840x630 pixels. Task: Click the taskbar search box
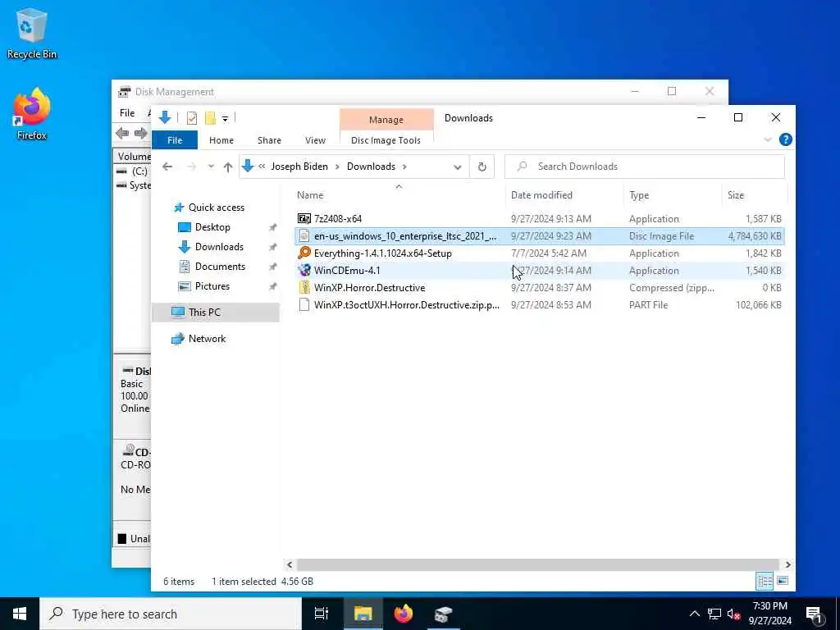tap(171, 614)
